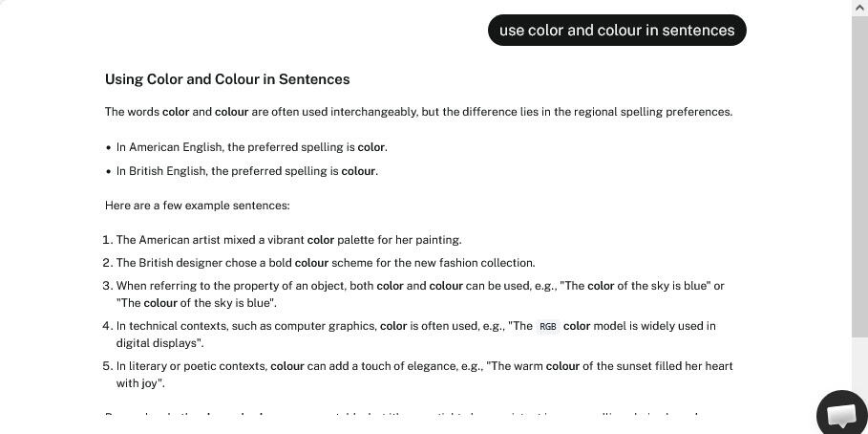
Task: Click bold "colour" in the British designer sentence
Action: click(x=311, y=263)
